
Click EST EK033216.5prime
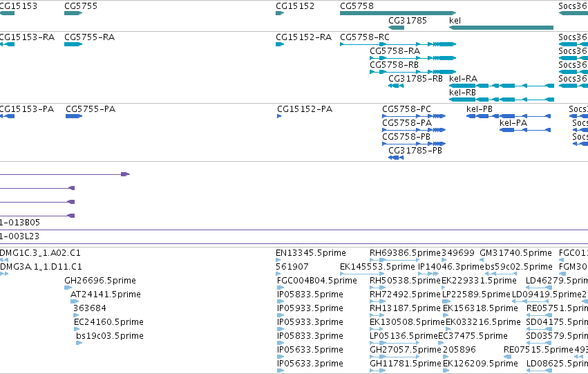(483, 322)
